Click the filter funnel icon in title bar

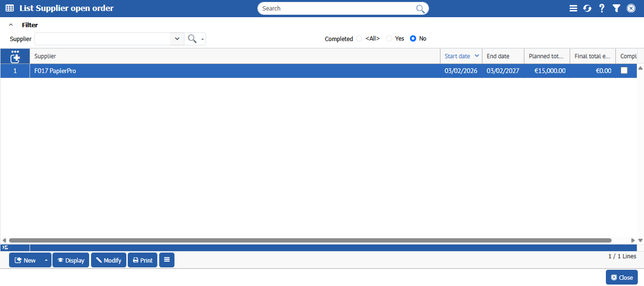616,8
